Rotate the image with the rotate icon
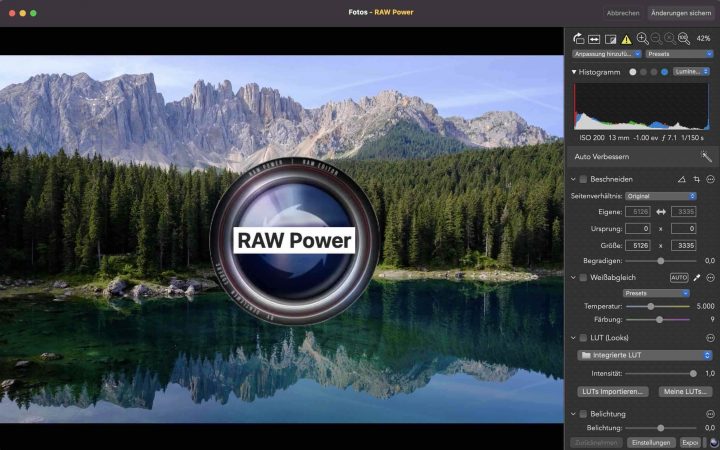The height and width of the screenshot is (450, 720). [579, 39]
